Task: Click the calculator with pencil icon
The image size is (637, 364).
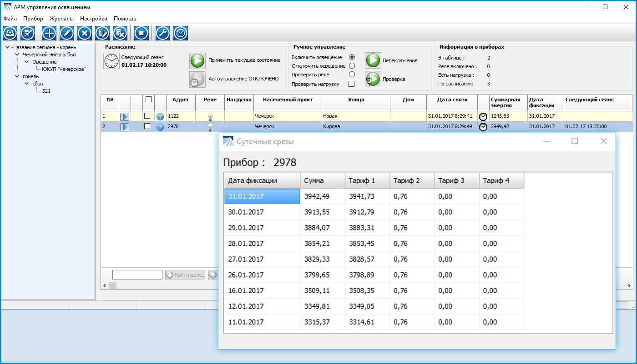Action: (x=102, y=33)
